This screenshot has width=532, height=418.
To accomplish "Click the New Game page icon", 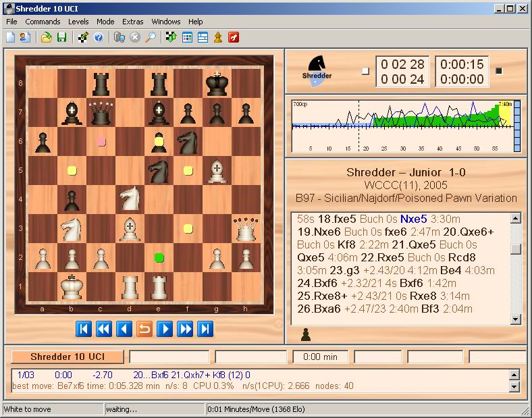I will [x=10, y=37].
